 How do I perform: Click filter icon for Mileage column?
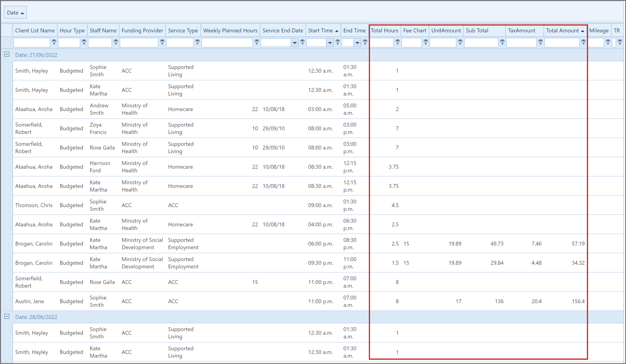coord(608,42)
